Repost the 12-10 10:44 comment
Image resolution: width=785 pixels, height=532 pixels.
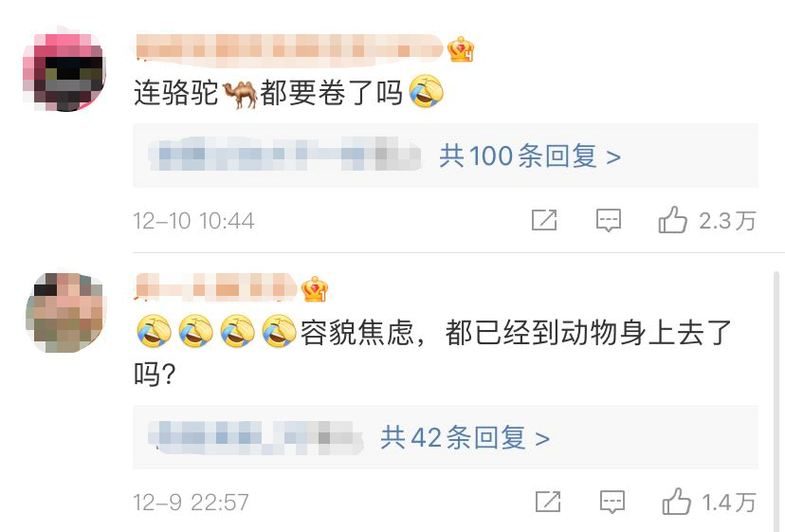pos(544,220)
